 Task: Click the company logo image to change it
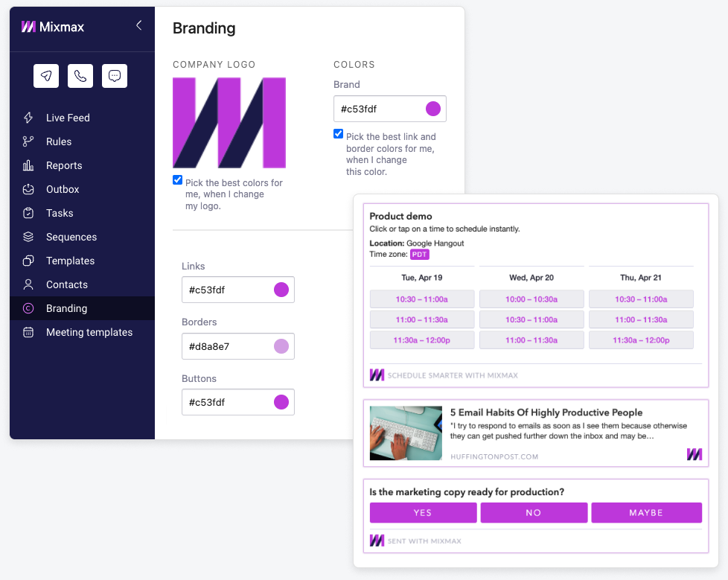pyautogui.click(x=229, y=123)
